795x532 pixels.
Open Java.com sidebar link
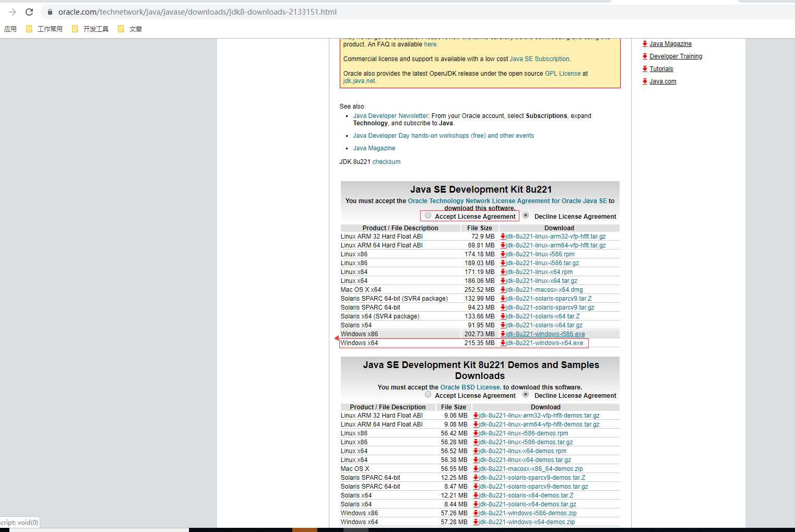click(662, 81)
